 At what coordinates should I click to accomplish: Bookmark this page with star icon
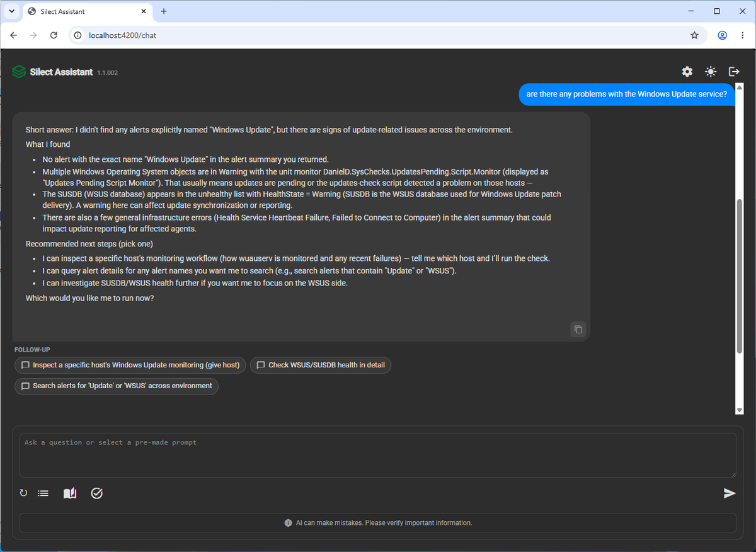(694, 35)
